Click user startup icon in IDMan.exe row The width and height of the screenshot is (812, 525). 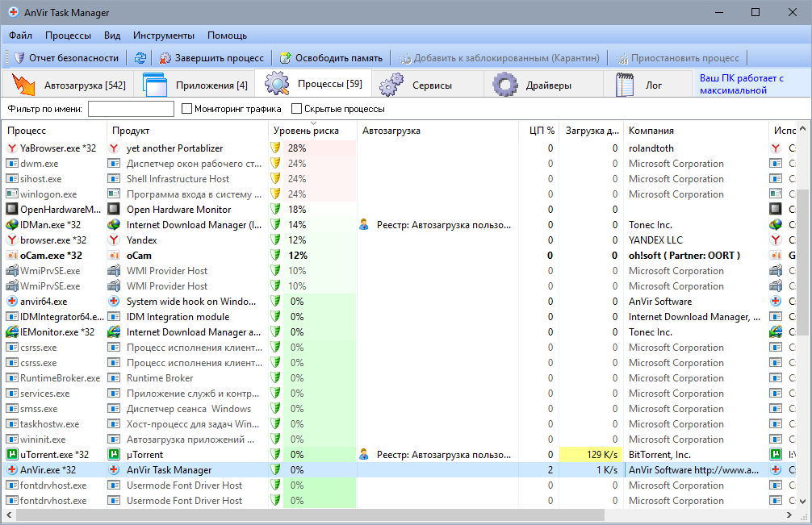click(364, 224)
